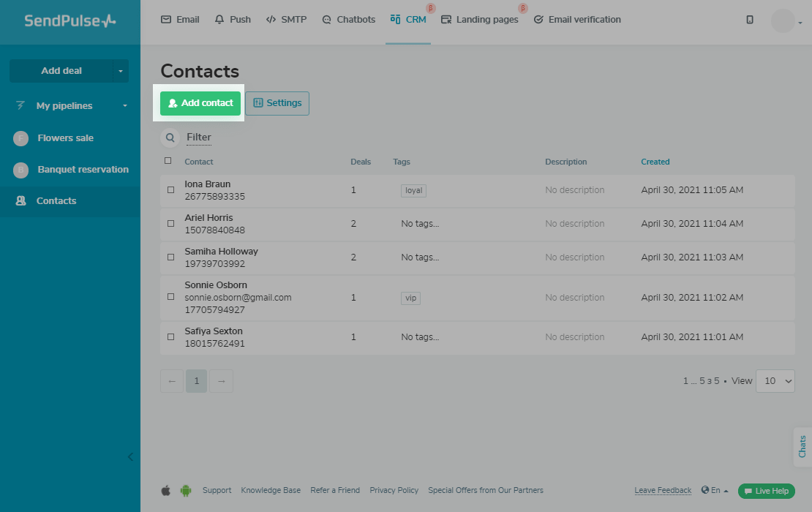Open the Iona Braun contact

click(x=208, y=184)
